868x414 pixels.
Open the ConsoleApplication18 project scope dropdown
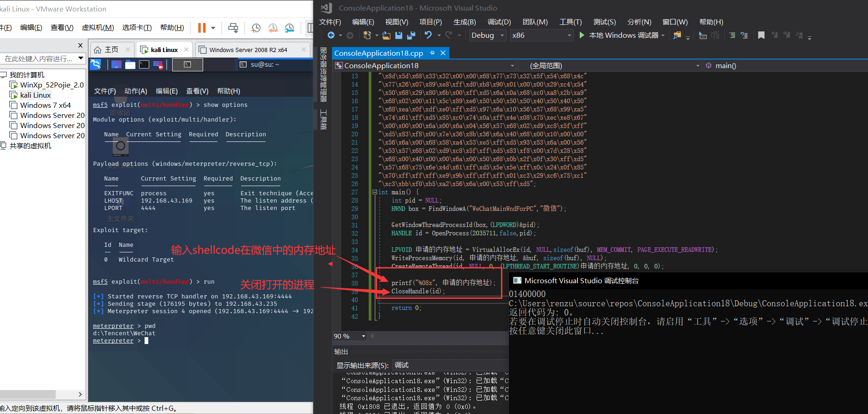click(425, 65)
